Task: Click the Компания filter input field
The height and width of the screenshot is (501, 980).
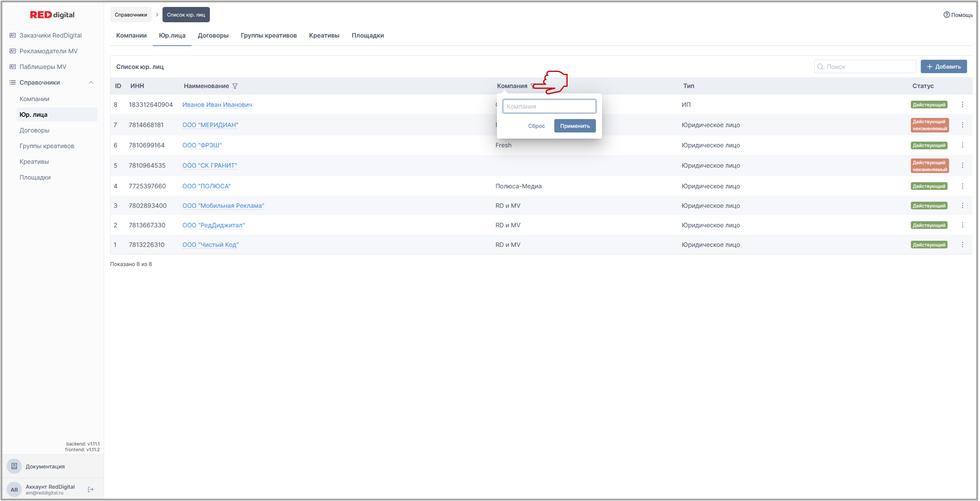Action: pyautogui.click(x=549, y=107)
